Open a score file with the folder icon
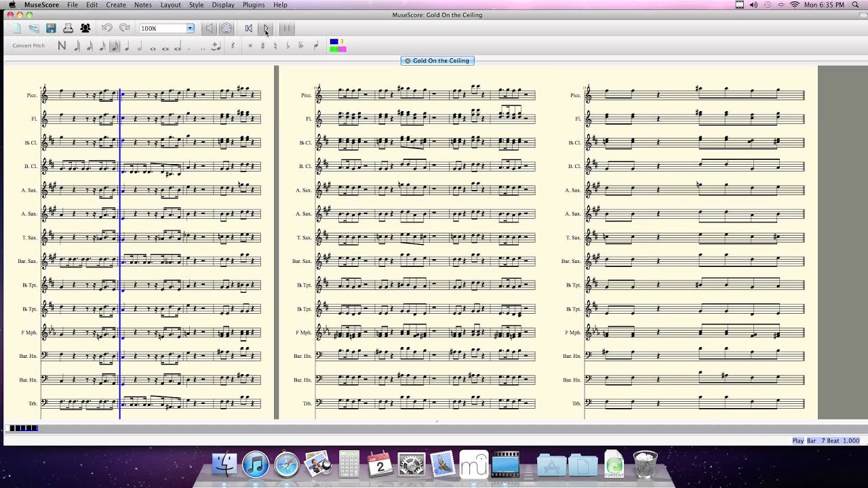Screen dimensions: 868x488 34,28
